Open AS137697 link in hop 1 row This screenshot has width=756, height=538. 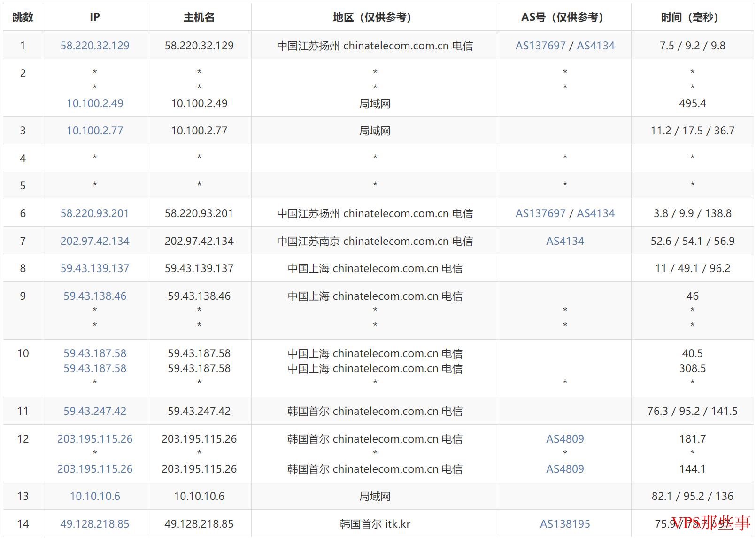click(540, 46)
